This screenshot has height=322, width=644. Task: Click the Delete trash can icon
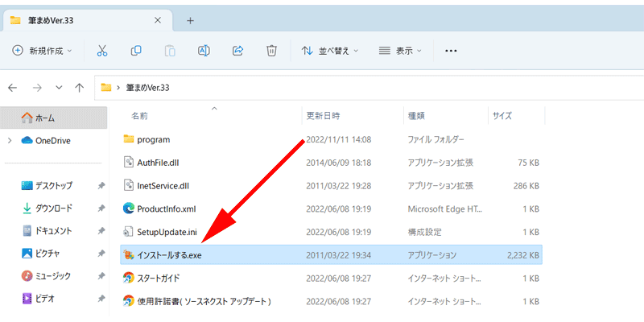pos(271,51)
